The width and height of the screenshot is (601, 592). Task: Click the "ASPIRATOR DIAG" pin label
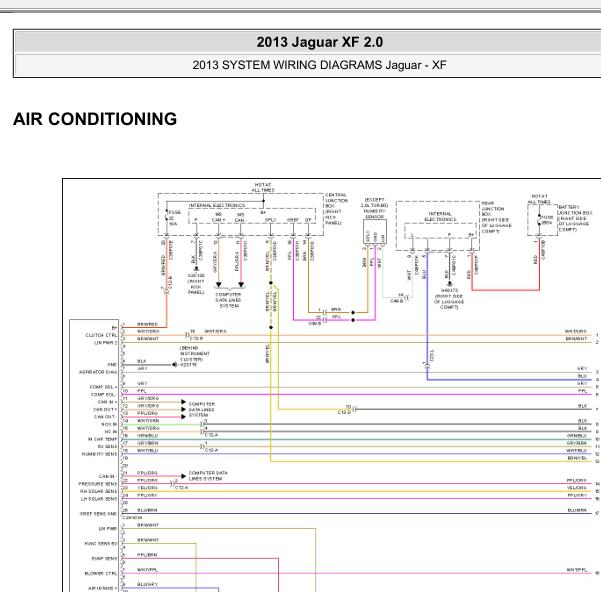point(98,372)
